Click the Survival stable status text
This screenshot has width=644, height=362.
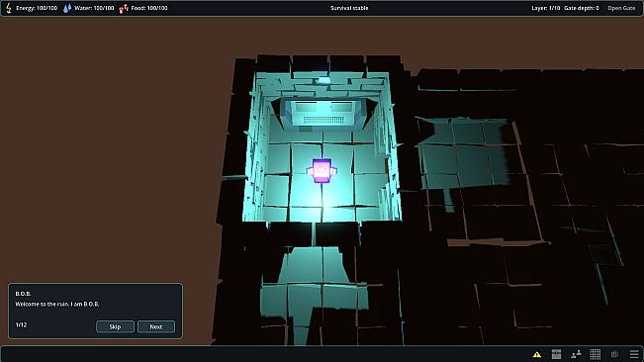point(349,8)
